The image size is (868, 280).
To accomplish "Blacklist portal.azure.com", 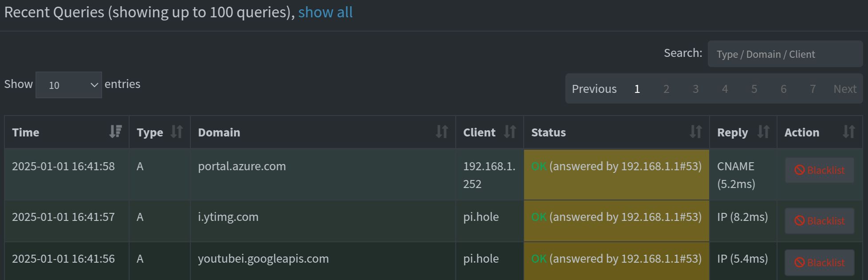I will [819, 170].
